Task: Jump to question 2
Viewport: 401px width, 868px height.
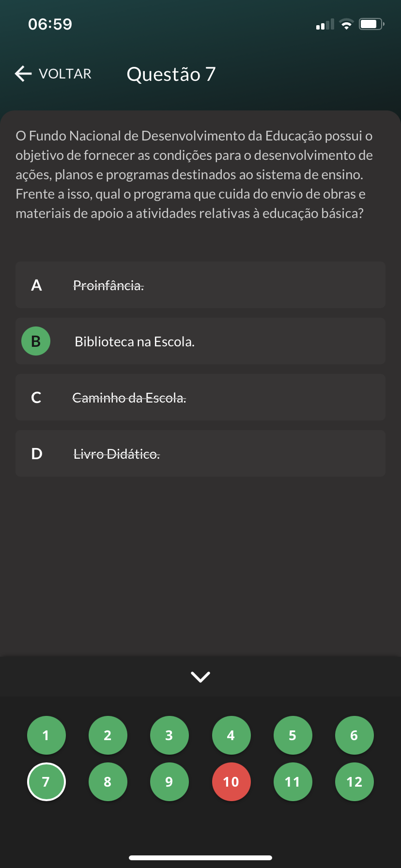Action: [108, 735]
